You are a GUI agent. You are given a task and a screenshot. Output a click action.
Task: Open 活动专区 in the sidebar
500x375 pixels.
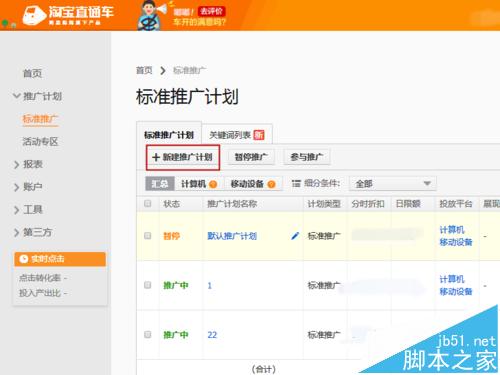(x=40, y=142)
